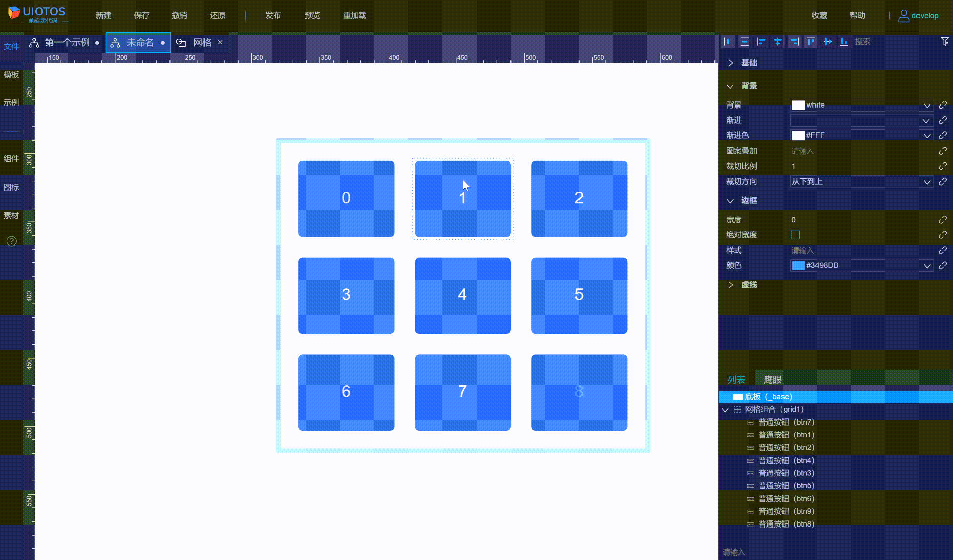The image size is (953, 560).
Task: Switch to the 鹰眼 tab
Action: 772,380
